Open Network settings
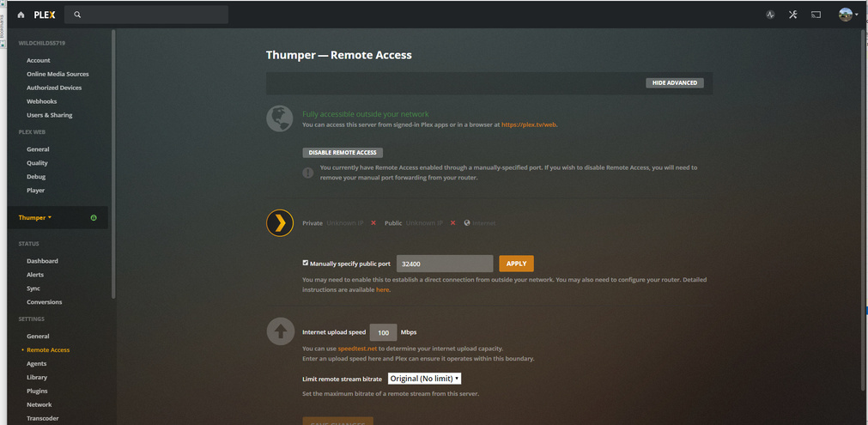This screenshot has height=425, width=868. (x=39, y=404)
